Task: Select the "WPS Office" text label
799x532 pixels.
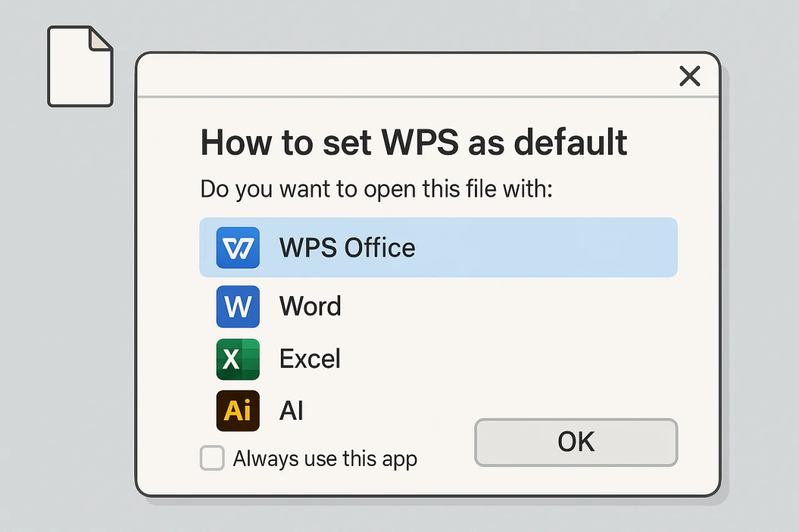Action: (347, 248)
